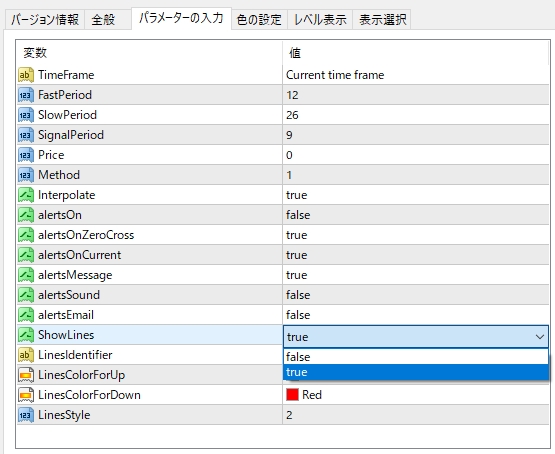This screenshot has height=454, width=555.
Task: Click the FastPeriod value 12
Action: click(x=292, y=95)
